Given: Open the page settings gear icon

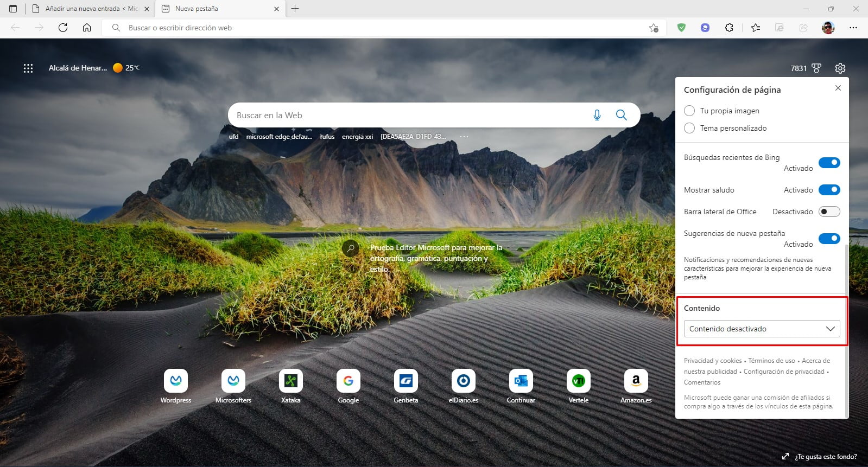Looking at the screenshot, I should tap(840, 68).
